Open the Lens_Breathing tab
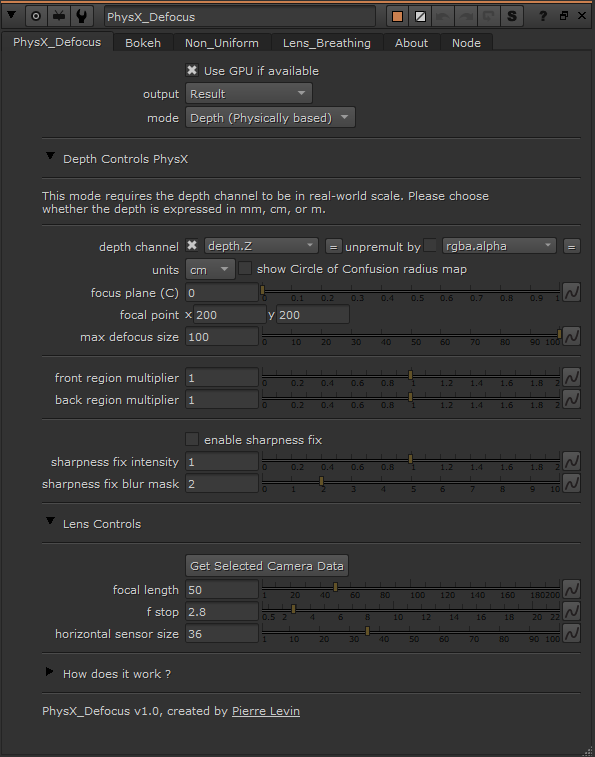Screen dimensions: 595x757 327,43
